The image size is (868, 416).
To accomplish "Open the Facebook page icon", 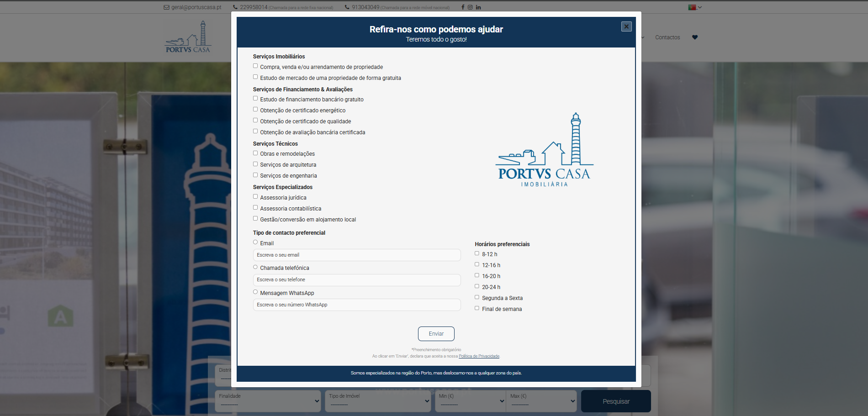I will (462, 7).
